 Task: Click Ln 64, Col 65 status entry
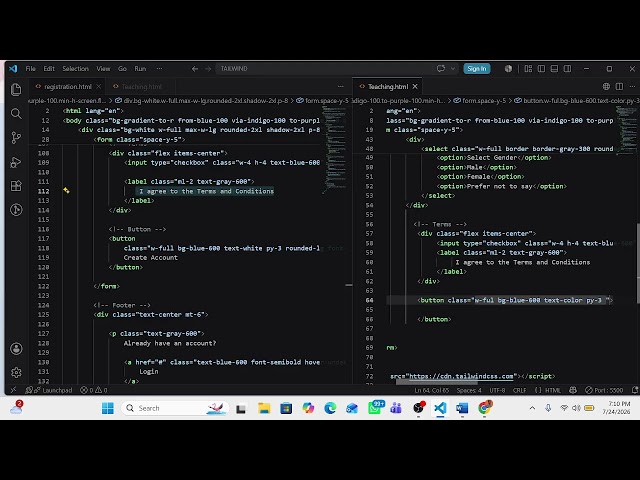point(432,390)
